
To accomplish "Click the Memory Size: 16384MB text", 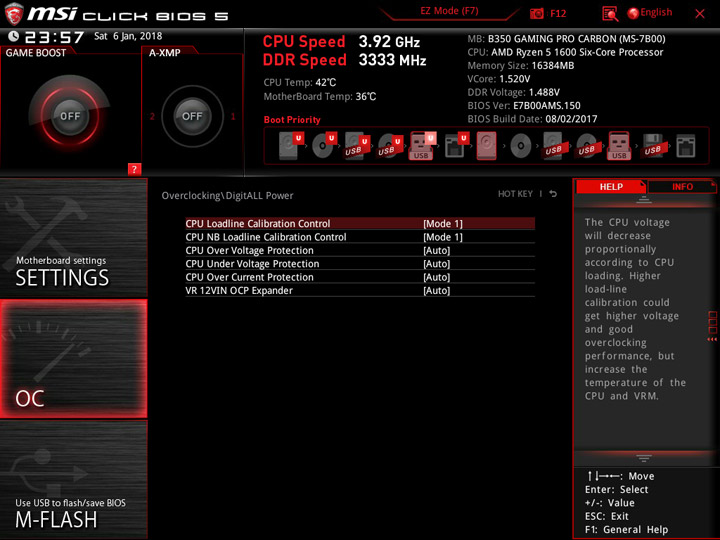I will click(x=521, y=66).
